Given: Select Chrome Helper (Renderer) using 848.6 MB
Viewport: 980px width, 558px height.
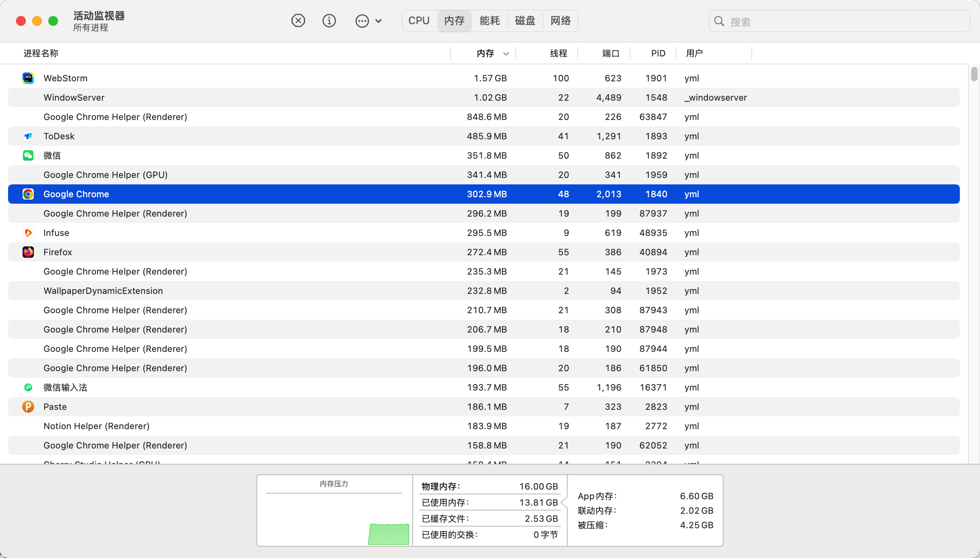Looking at the screenshot, I should point(484,117).
